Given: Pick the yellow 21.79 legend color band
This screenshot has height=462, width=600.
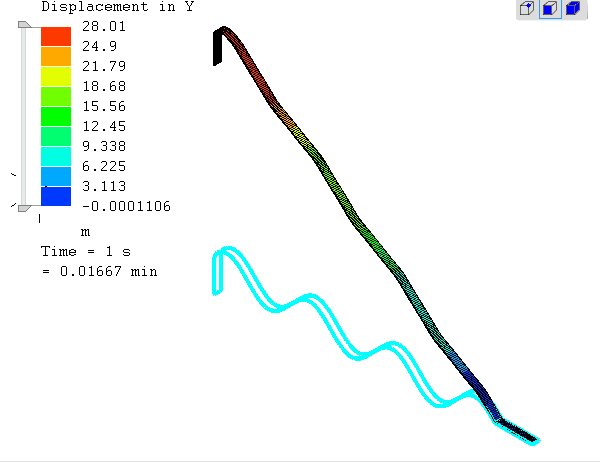Looking at the screenshot, I should [x=56, y=76].
